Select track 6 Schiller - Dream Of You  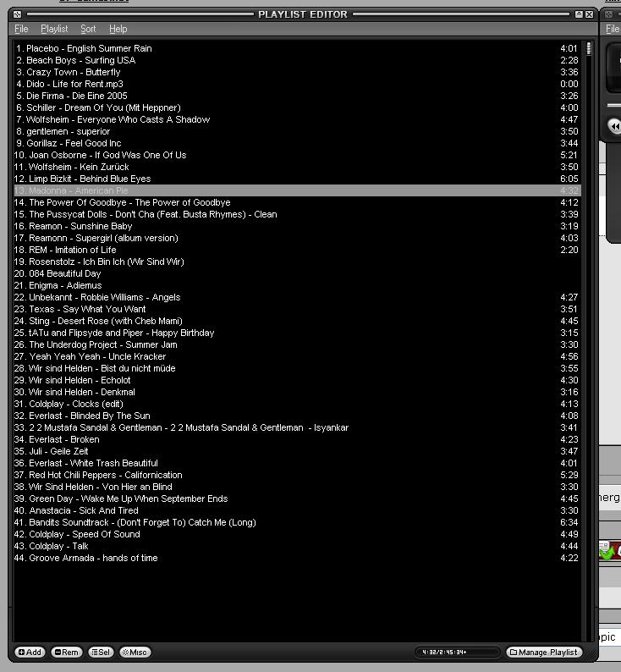[297, 107]
